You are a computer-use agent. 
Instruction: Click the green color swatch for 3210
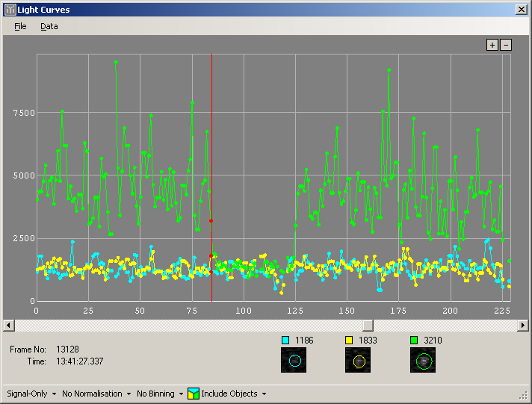click(414, 340)
